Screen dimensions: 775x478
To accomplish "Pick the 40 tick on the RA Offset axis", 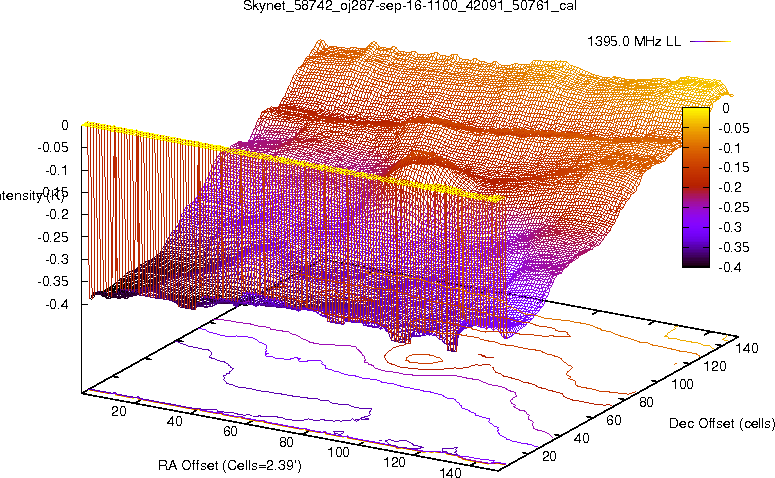I will (x=174, y=421).
